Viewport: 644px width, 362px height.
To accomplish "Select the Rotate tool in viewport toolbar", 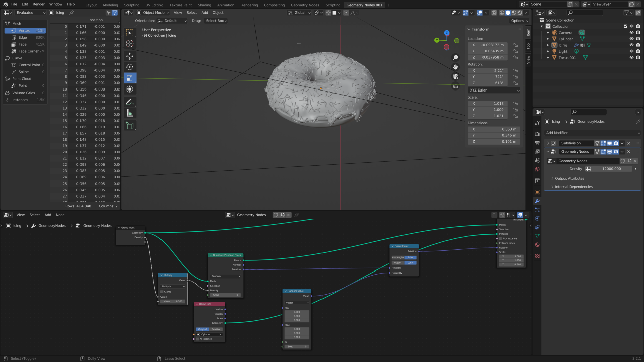I will (130, 67).
